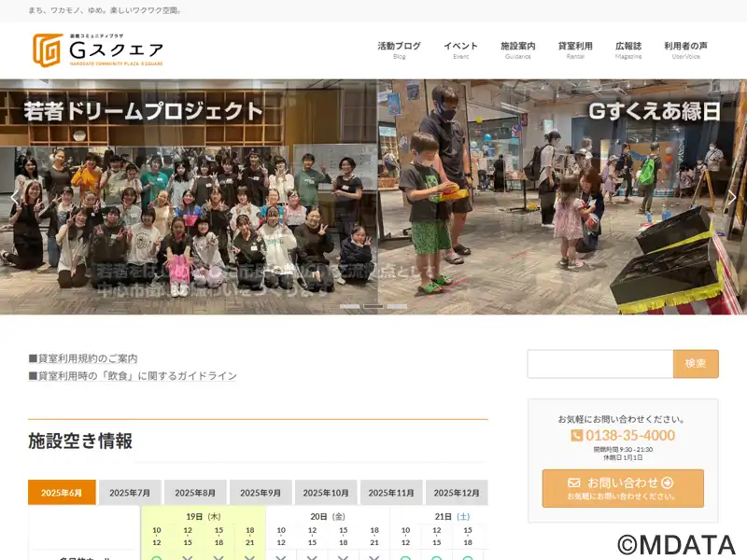The image size is (747, 560).
Task: Switch to the 2025年7月 tab
Action: (x=130, y=493)
